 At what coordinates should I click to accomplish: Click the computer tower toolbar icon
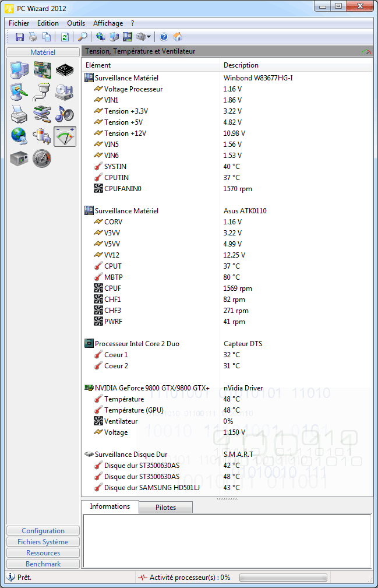coord(114,37)
